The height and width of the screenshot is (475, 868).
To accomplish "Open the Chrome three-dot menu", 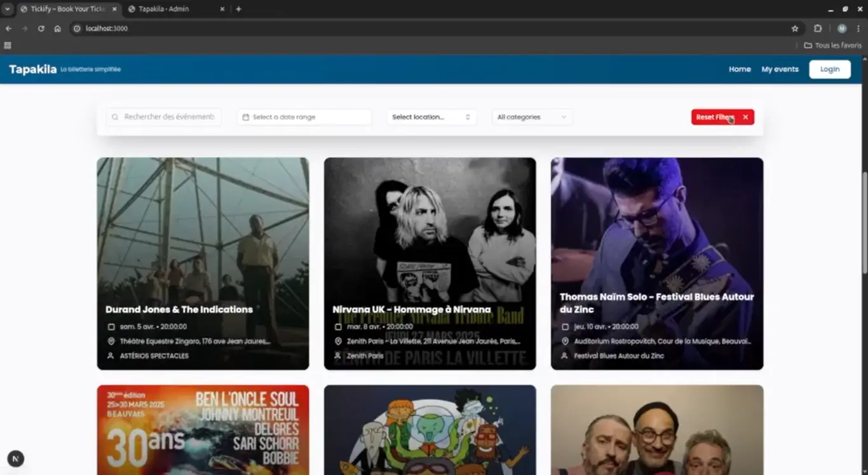I will (x=858, y=29).
